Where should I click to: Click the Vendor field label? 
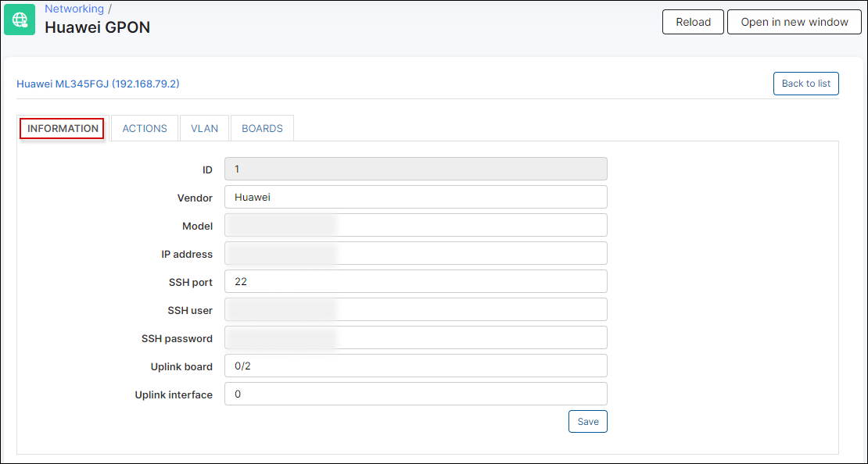click(195, 198)
